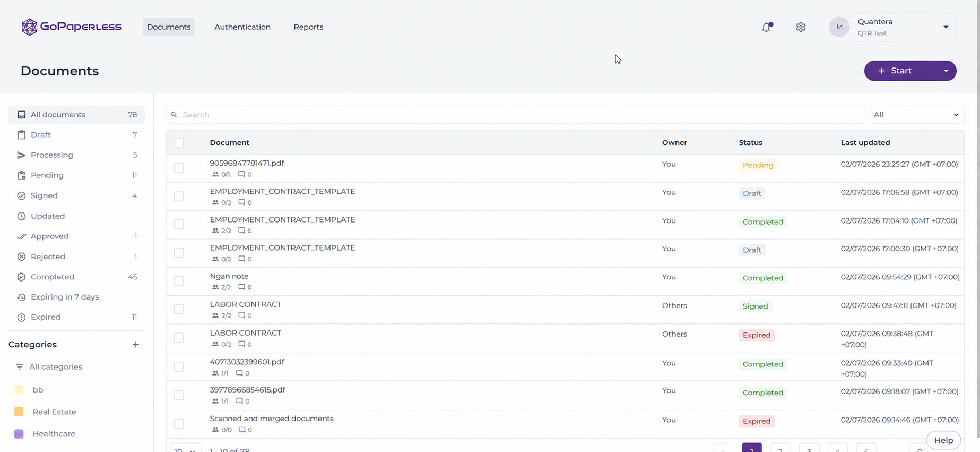Open settings gear icon
The width and height of the screenshot is (980, 452).
tap(801, 27)
